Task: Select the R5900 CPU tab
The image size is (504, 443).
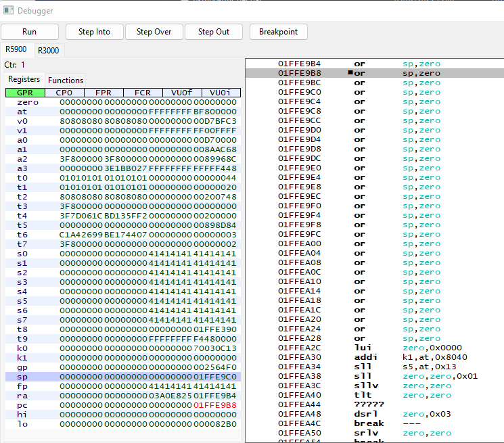Action: point(16,49)
